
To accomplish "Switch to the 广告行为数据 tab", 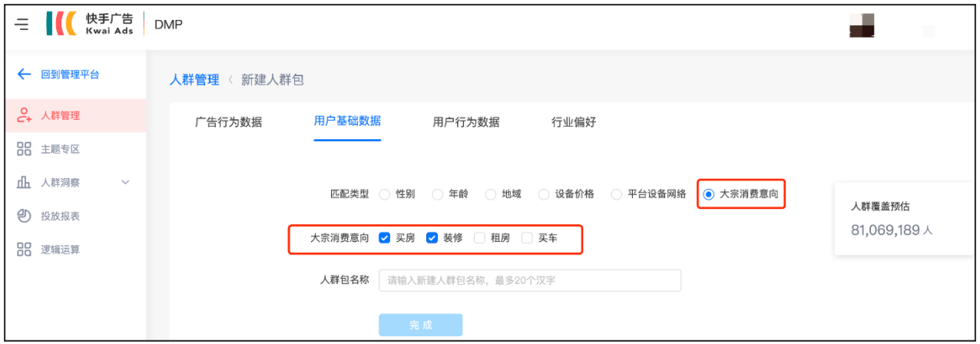I will pos(228,122).
